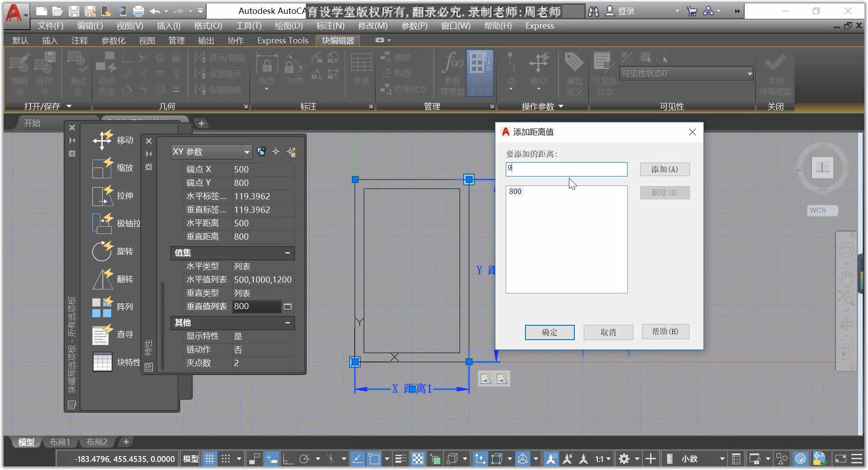The width and height of the screenshot is (868, 470).
Task: Toggle polar tracking in status bar
Action: click(305, 459)
